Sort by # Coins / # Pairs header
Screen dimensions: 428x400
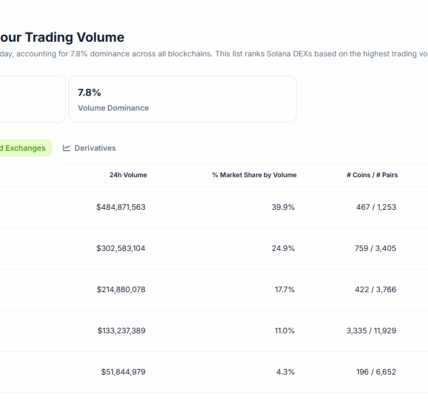coord(372,175)
